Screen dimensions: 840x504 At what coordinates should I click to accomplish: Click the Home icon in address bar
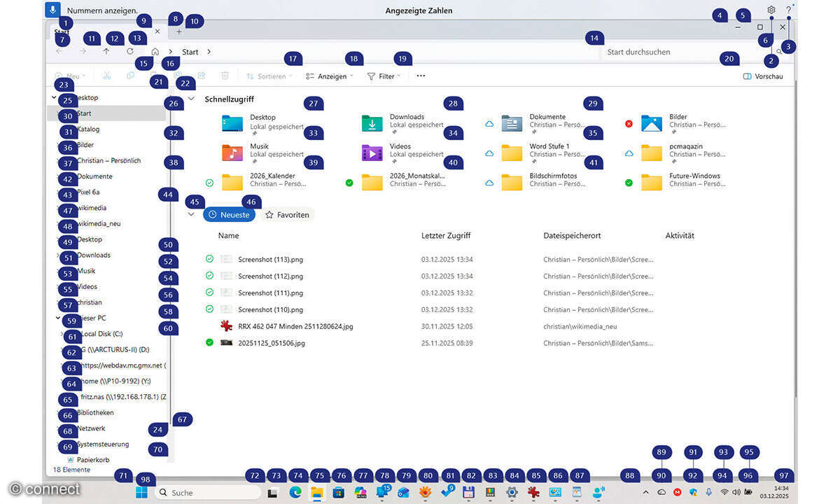(x=155, y=52)
